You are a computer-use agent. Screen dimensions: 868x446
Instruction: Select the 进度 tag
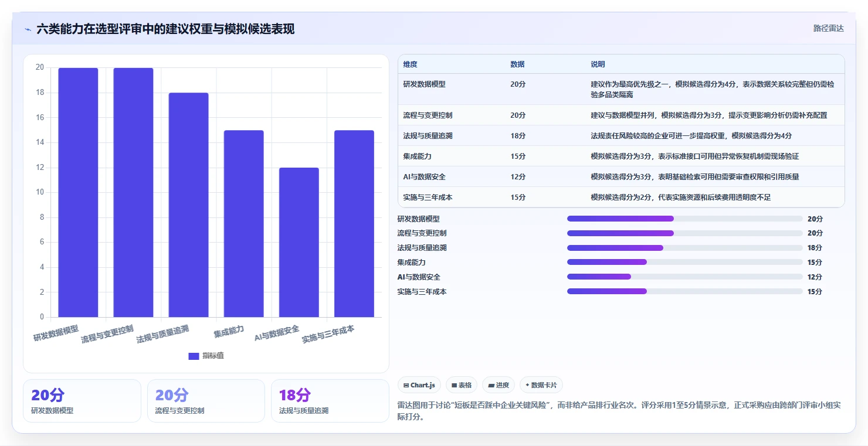coord(499,385)
